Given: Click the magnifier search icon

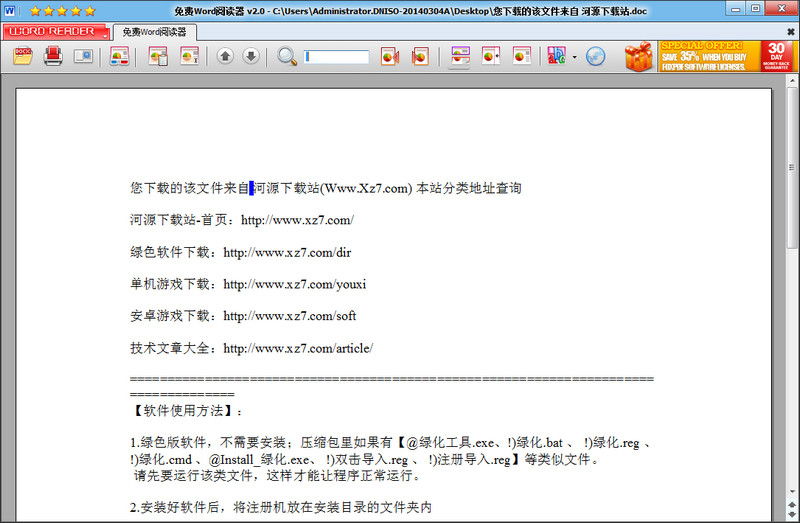Looking at the screenshot, I should (287, 56).
